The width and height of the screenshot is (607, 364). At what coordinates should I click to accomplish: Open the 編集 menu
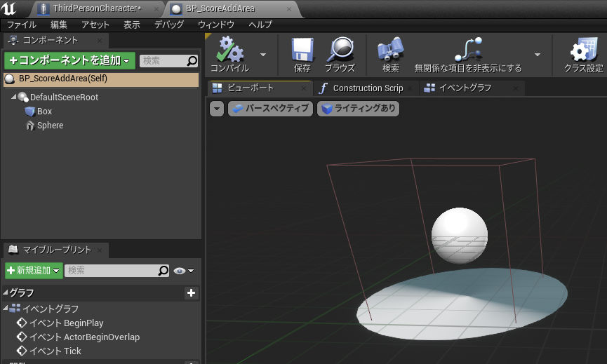tap(59, 25)
